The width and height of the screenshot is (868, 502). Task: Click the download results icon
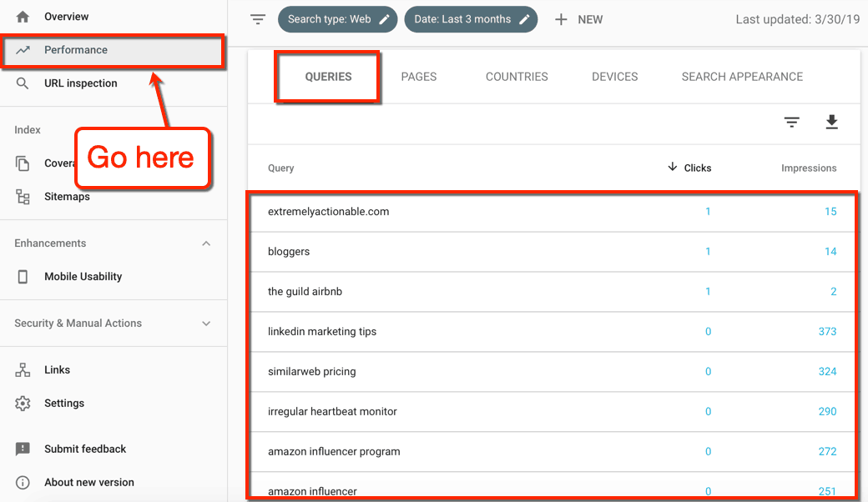[831, 122]
